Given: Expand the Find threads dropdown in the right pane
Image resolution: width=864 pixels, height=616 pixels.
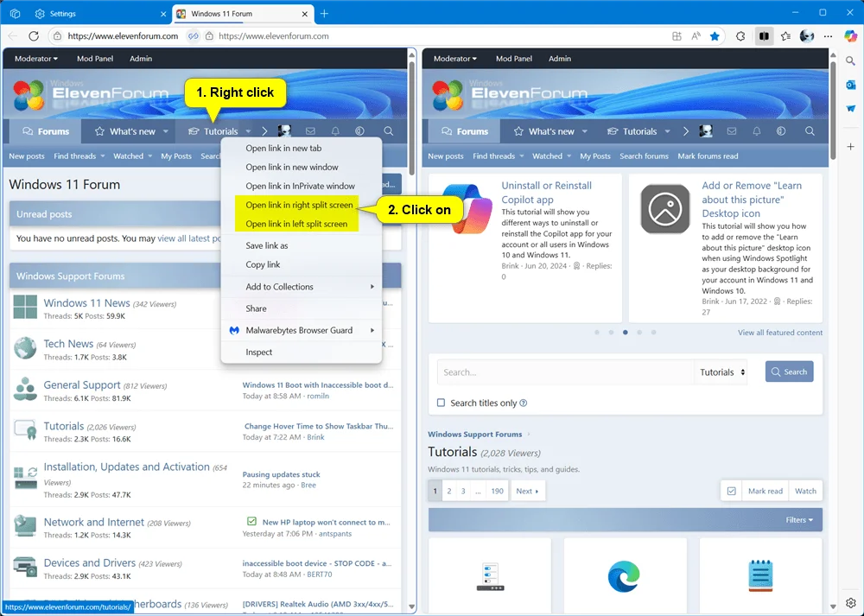Looking at the screenshot, I should pyautogui.click(x=522, y=156).
